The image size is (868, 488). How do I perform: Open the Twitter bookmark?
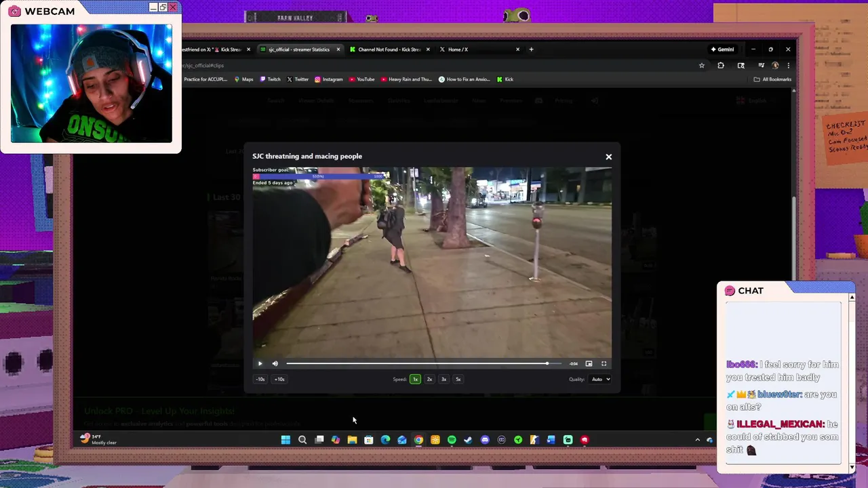point(298,79)
